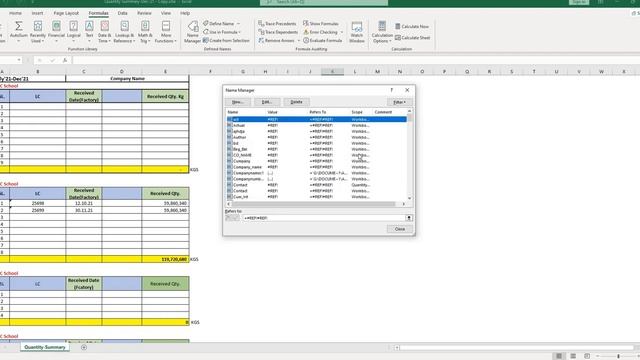This screenshot has height=360, width=640.
Task: Click the Name Manager ribbon icon
Action: [x=193, y=32]
